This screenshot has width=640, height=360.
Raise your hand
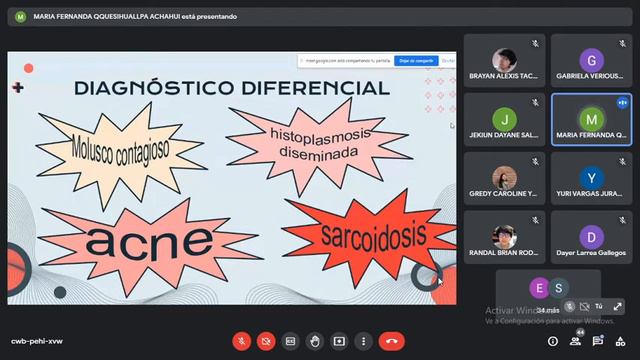[x=315, y=341]
